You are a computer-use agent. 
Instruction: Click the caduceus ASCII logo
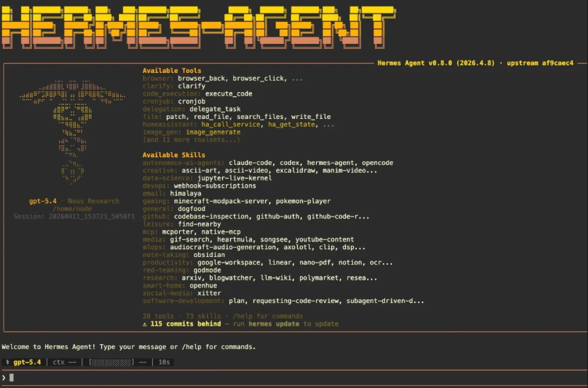pyautogui.click(x=72, y=132)
